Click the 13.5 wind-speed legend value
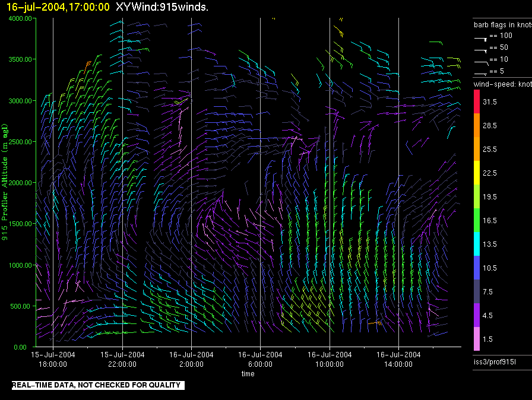 490,244
